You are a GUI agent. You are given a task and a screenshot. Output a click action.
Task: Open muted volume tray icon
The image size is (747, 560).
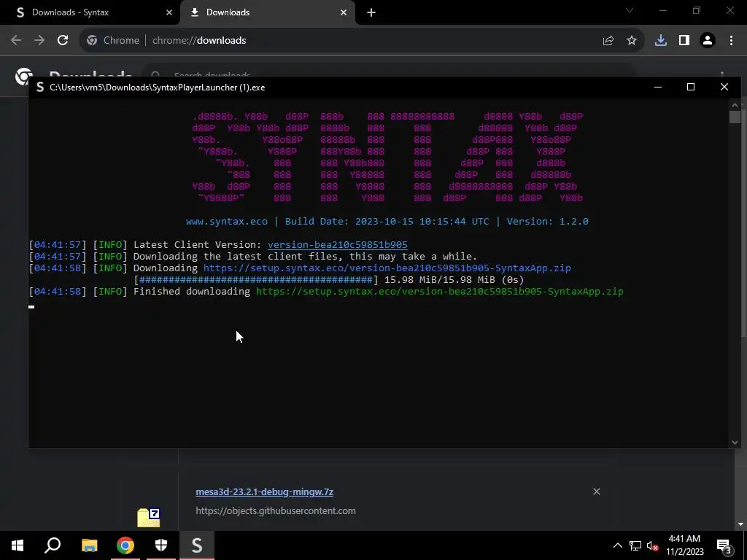tap(652, 545)
